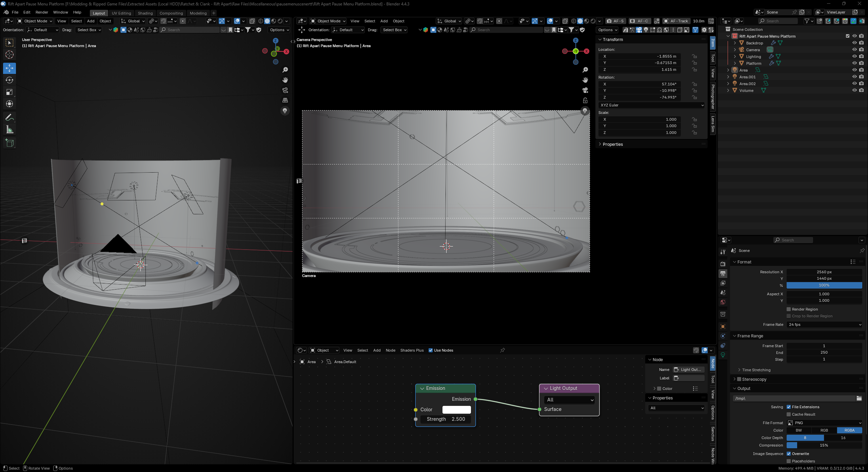Adjust the Compression 15% slider
This screenshot has width=868, height=472.
coord(824,445)
